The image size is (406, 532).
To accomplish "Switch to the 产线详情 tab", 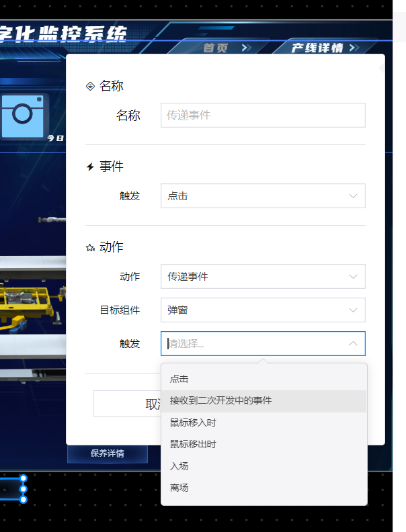I will click(x=318, y=48).
